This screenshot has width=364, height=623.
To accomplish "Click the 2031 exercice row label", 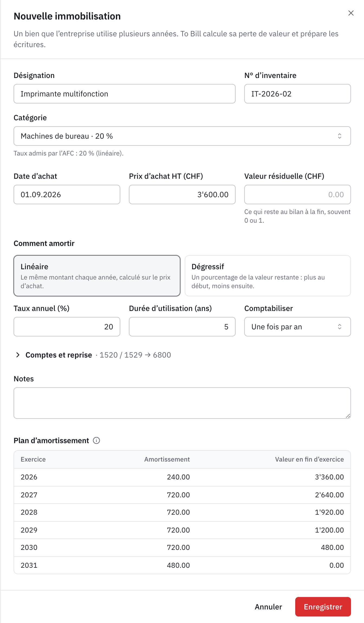I will (x=29, y=565).
